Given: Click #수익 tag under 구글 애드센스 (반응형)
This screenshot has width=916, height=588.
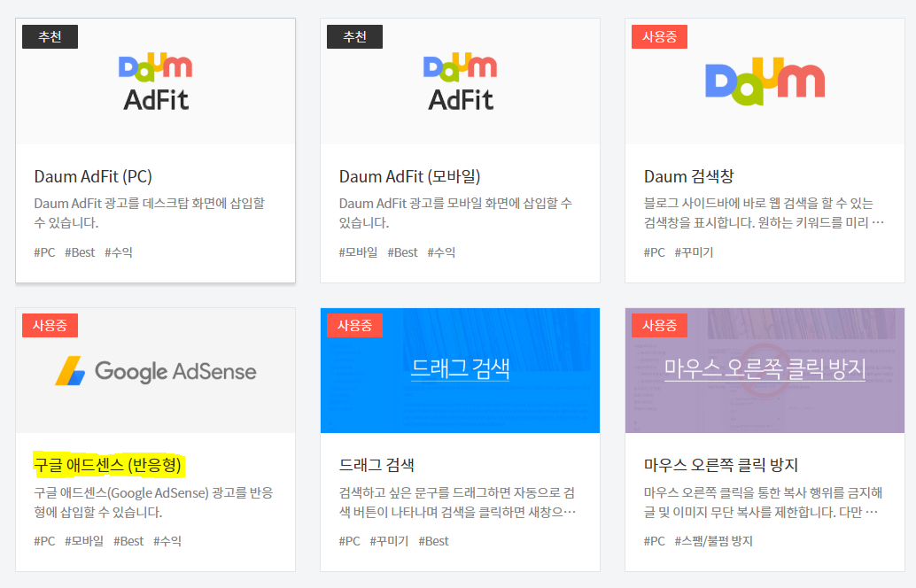Looking at the screenshot, I should (x=167, y=541).
